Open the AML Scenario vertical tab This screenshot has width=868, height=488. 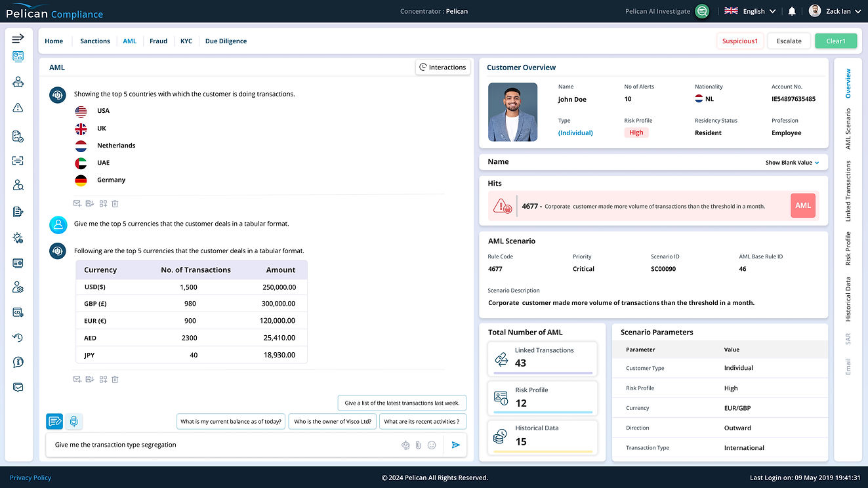tap(848, 129)
